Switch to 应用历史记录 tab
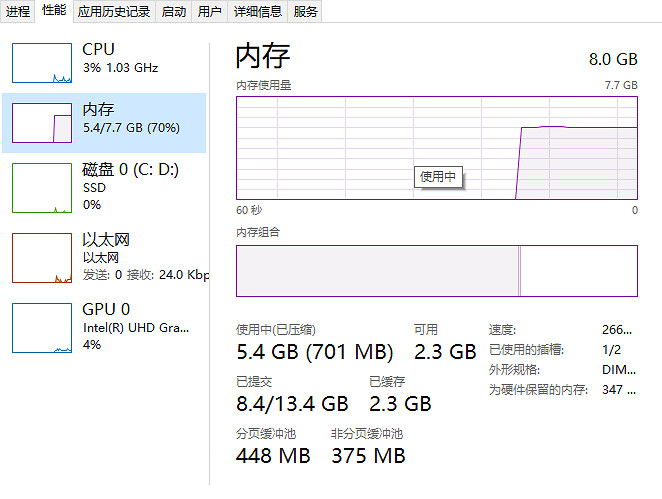 (113, 11)
